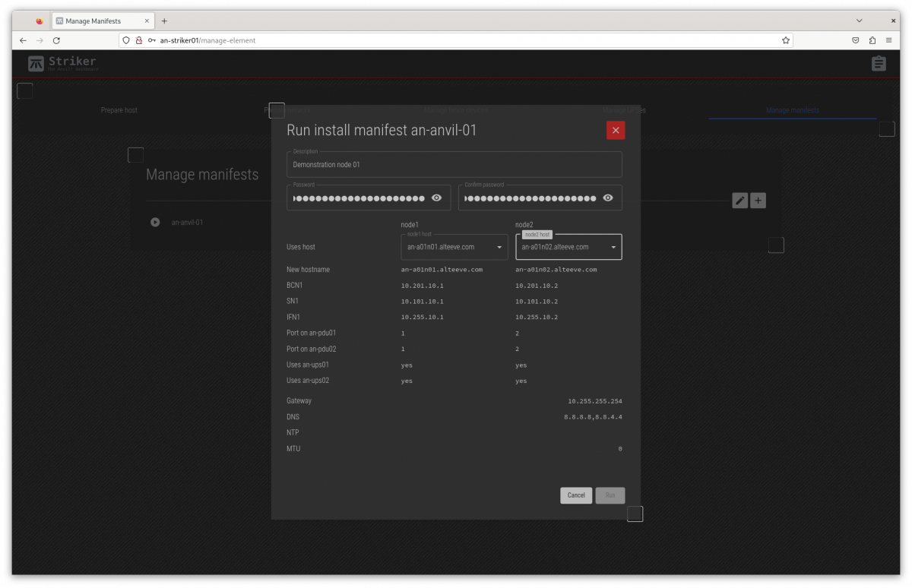Open a new browser tab
912x588 pixels.
(164, 21)
